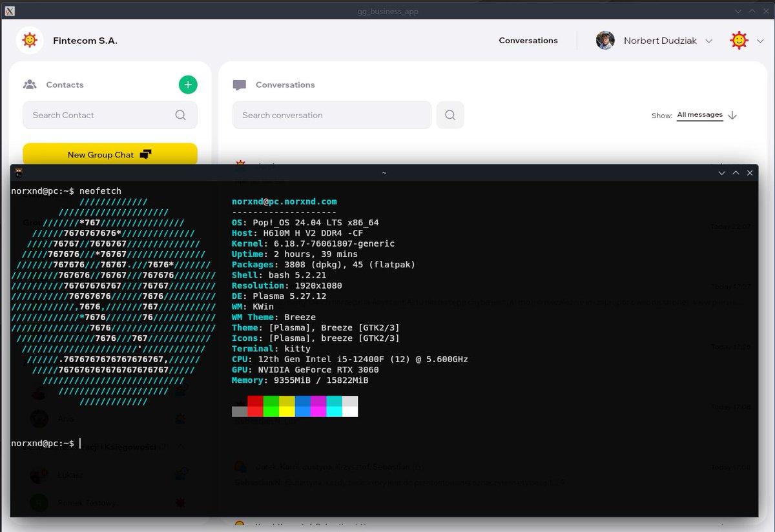Click the white swatch in neofetch's bottom row
Image resolution: width=775 pixels, height=532 pixels.
(350, 411)
